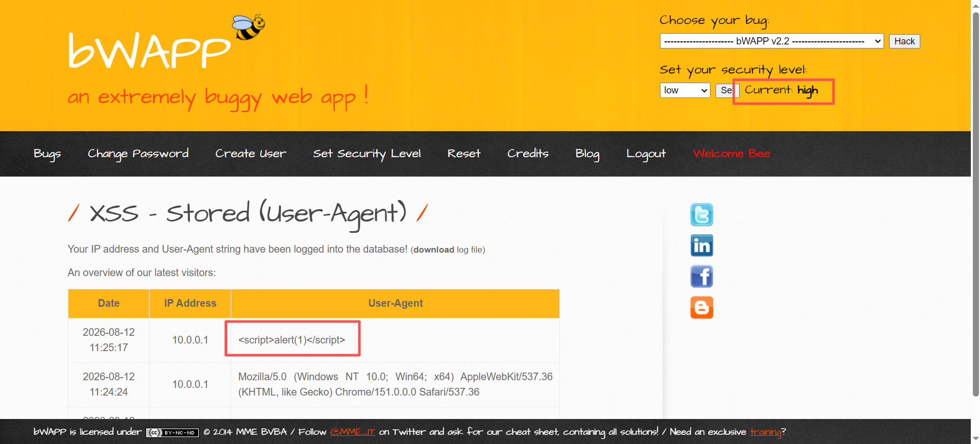Click the XSS - Stored (User-Agent) heading

click(x=248, y=214)
